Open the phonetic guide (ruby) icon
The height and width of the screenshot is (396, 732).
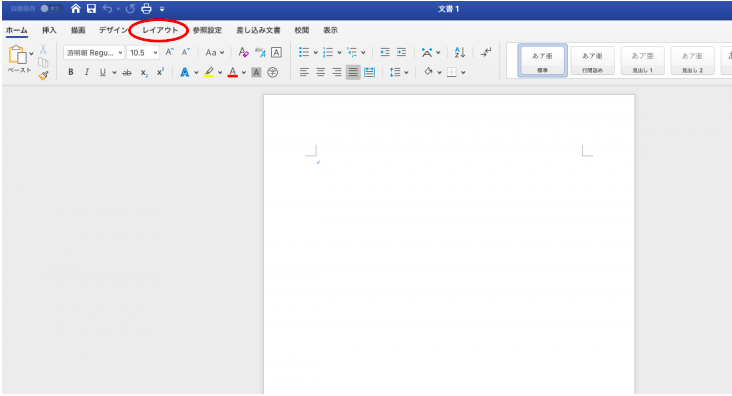(260, 52)
